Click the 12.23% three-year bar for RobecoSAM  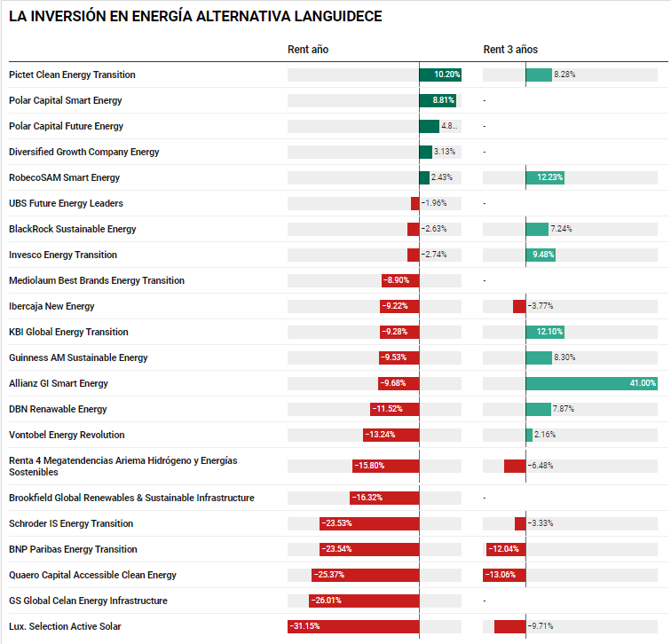pos(545,177)
